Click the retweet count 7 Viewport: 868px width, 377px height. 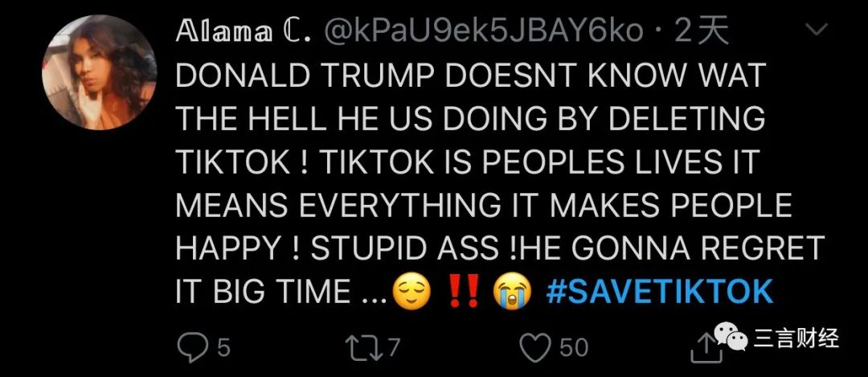pyautogui.click(x=392, y=347)
